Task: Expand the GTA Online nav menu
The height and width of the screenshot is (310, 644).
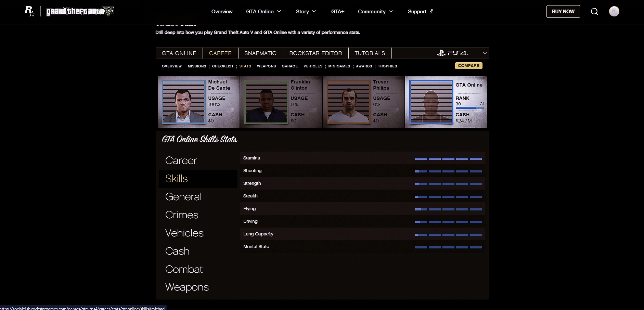Action: coord(263,12)
